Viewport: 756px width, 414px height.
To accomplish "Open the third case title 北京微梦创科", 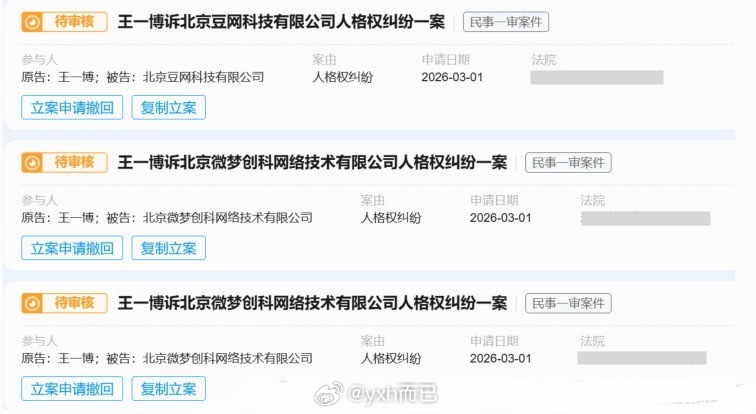I will [312, 303].
